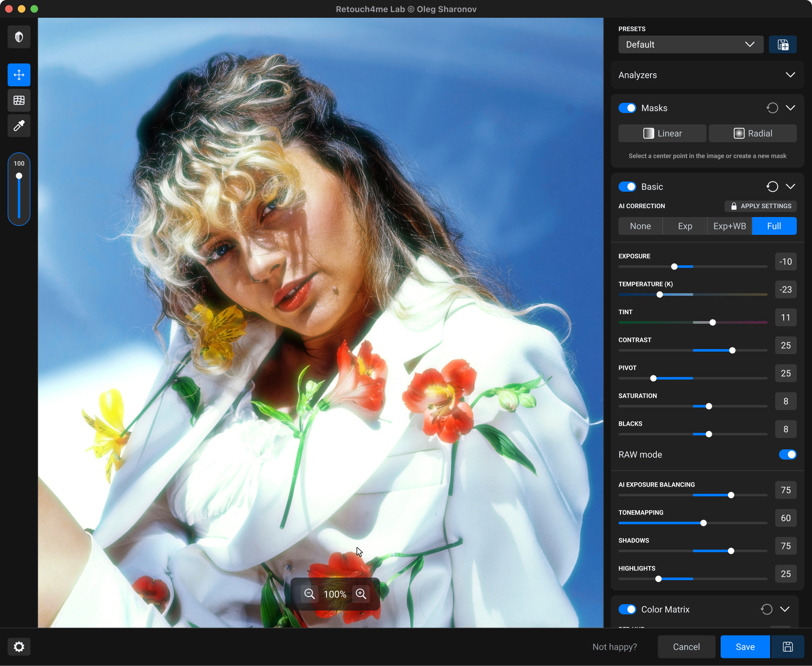Select Exp+WB AI correction mode
This screenshot has height=666, width=812.
(730, 226)
